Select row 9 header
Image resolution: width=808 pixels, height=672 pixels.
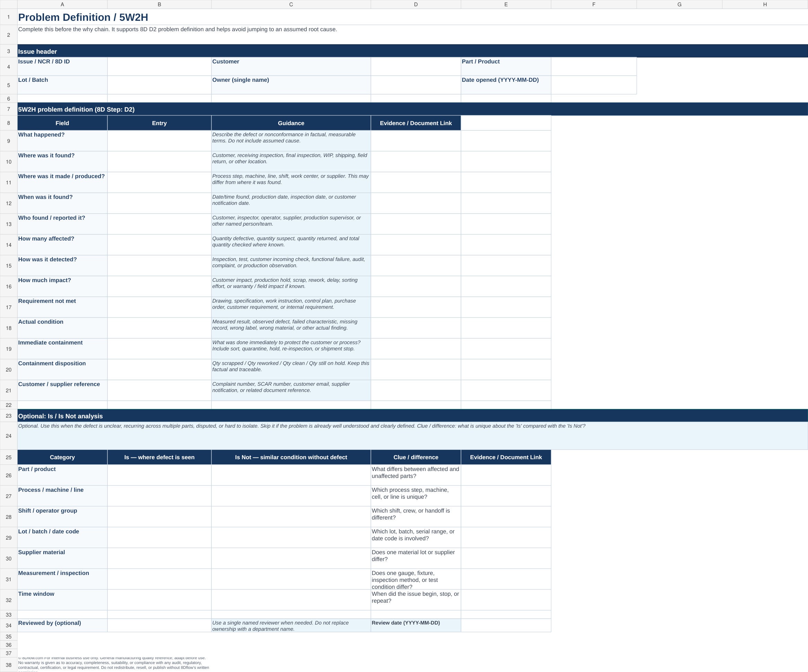8,141
